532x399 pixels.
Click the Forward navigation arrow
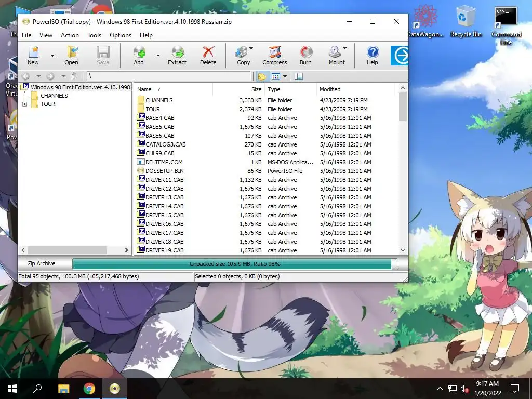(50, 76)
